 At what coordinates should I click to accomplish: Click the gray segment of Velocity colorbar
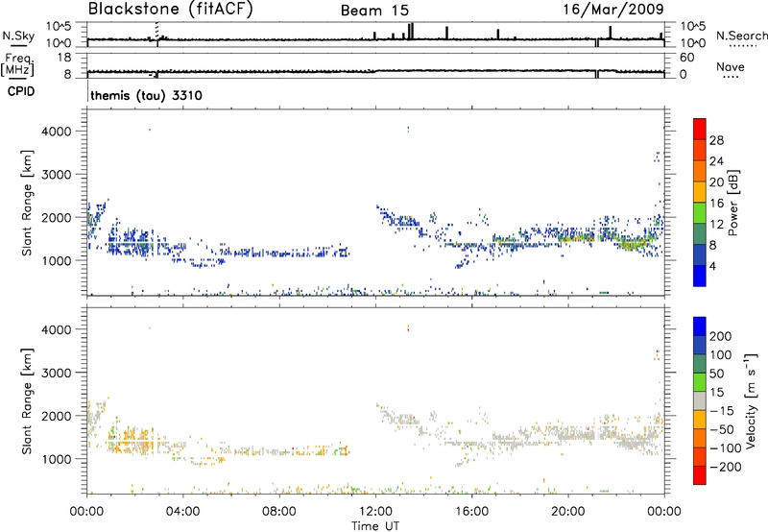[x=700, y=400]
